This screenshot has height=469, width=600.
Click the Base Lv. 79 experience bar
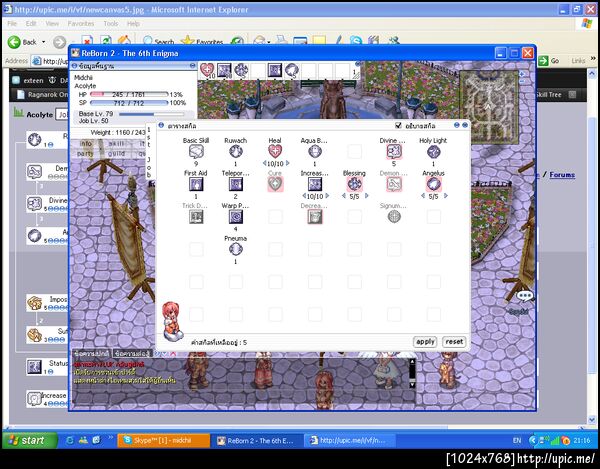[152, 114]
